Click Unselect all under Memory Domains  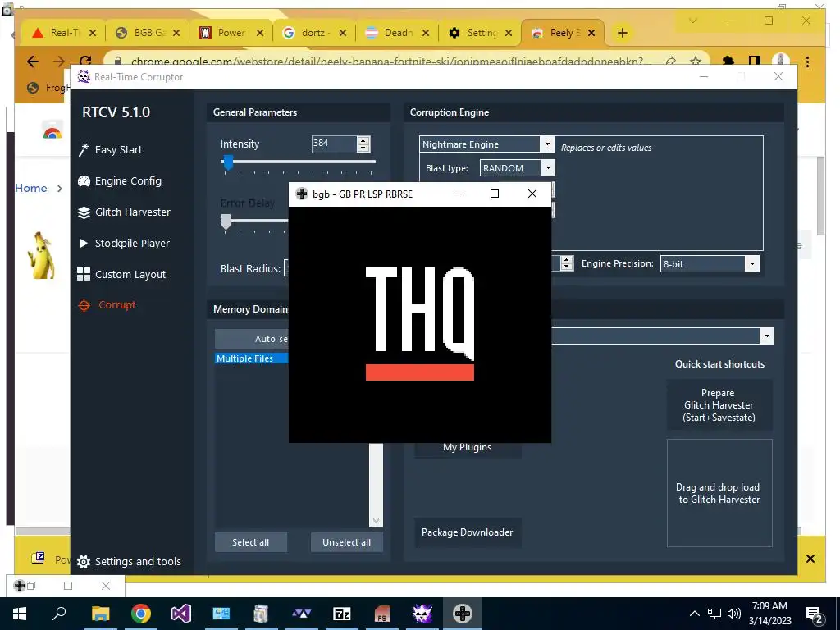[x=347, y=542]
